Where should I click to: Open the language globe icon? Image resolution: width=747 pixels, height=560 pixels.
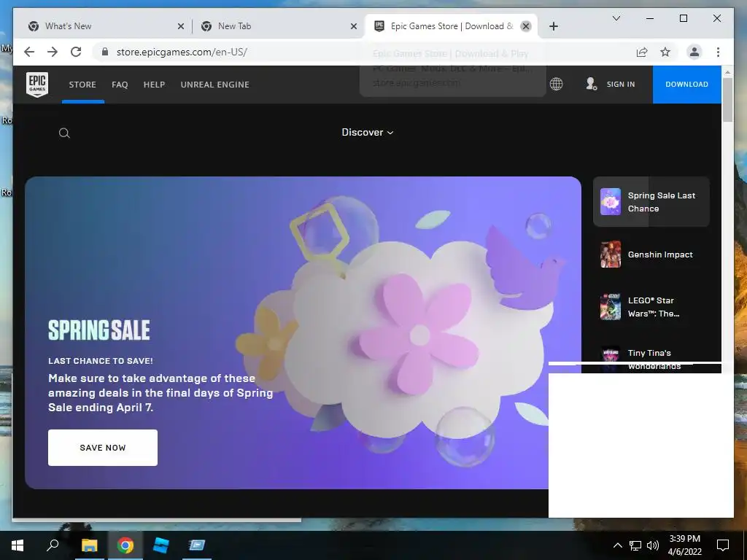coord(556,84)
